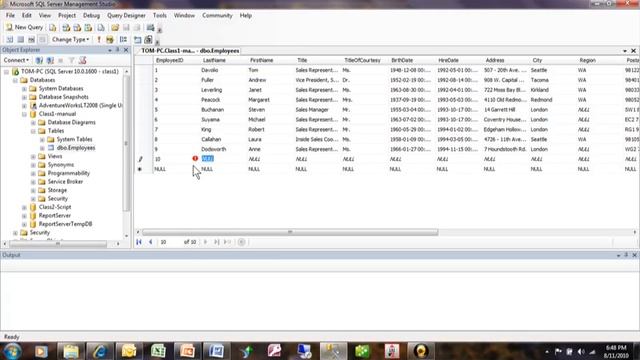Select the ReportServer database
Screen dimensions: 640x360
point(55,216)
